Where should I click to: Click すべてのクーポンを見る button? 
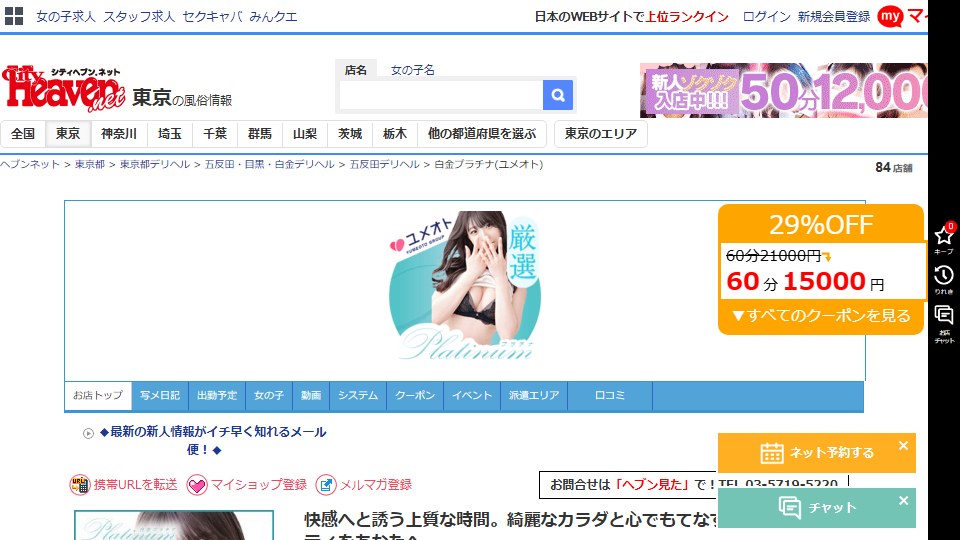[x=821, y=316]
